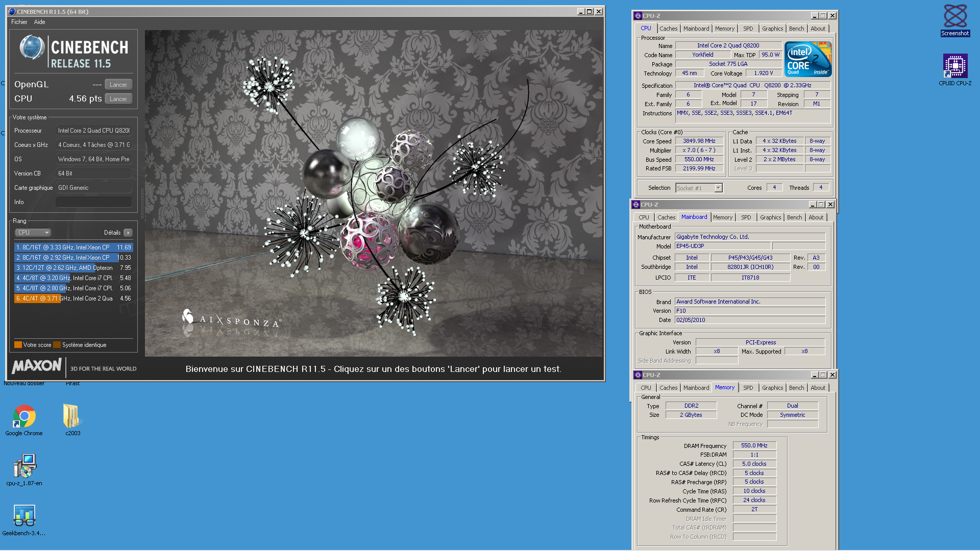The width and height of the screenshot is (980, 551).
Task: Open the c2003 folder icon
Action: click(72, 420)
